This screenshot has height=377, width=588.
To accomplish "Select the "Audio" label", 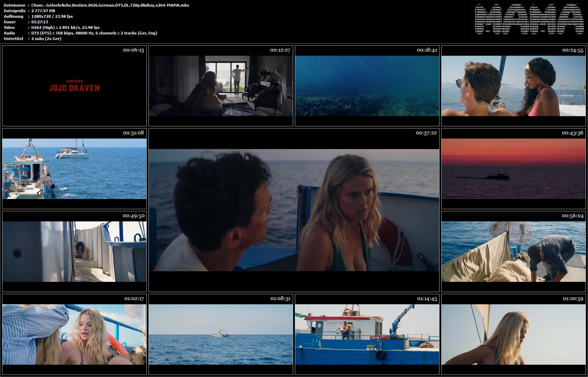I will [x=9, y=33].
